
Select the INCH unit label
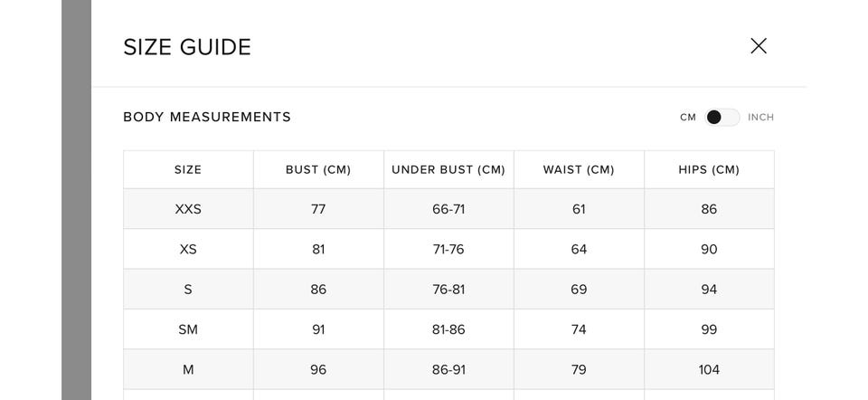click(x=760, y=118)
